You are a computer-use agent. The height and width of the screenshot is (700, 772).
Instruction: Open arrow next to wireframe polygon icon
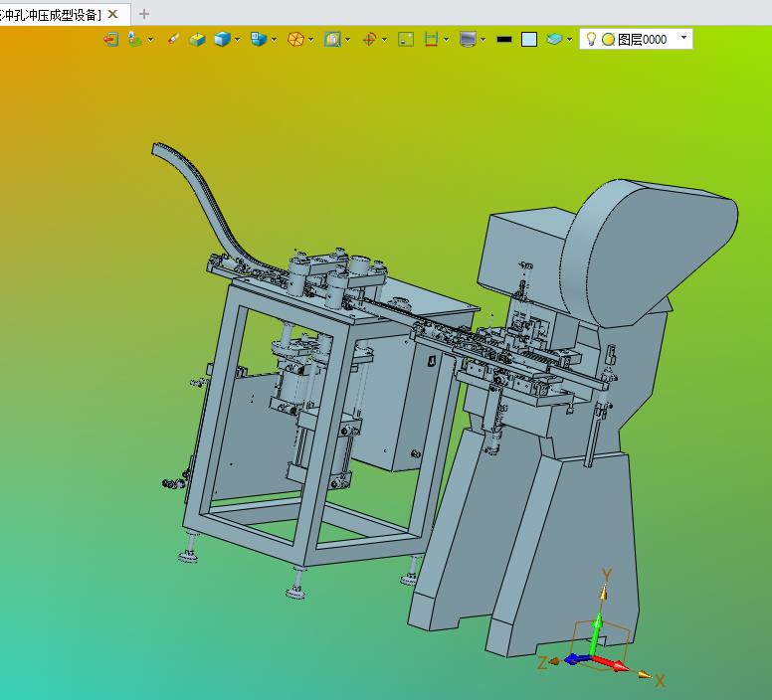pos(310,40)
